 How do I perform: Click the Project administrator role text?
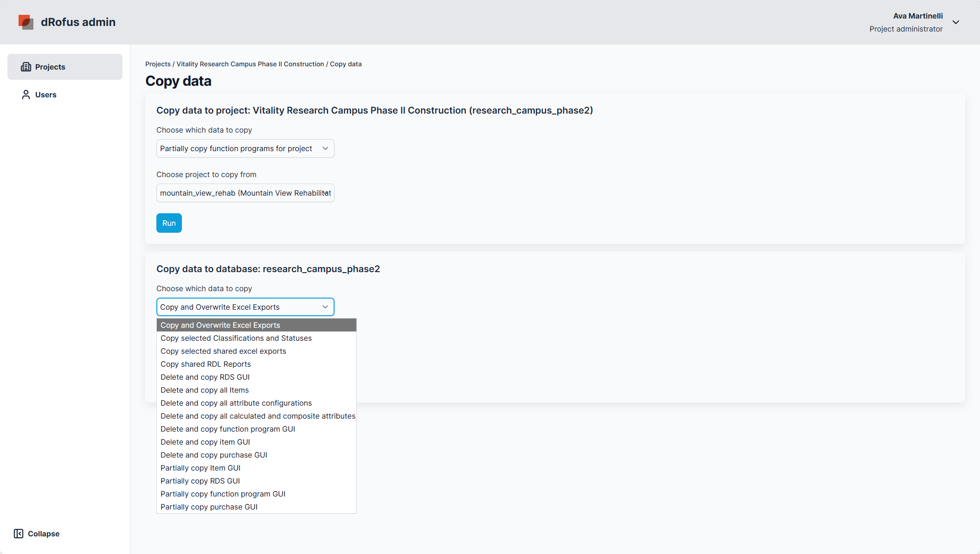click(906, 29)
